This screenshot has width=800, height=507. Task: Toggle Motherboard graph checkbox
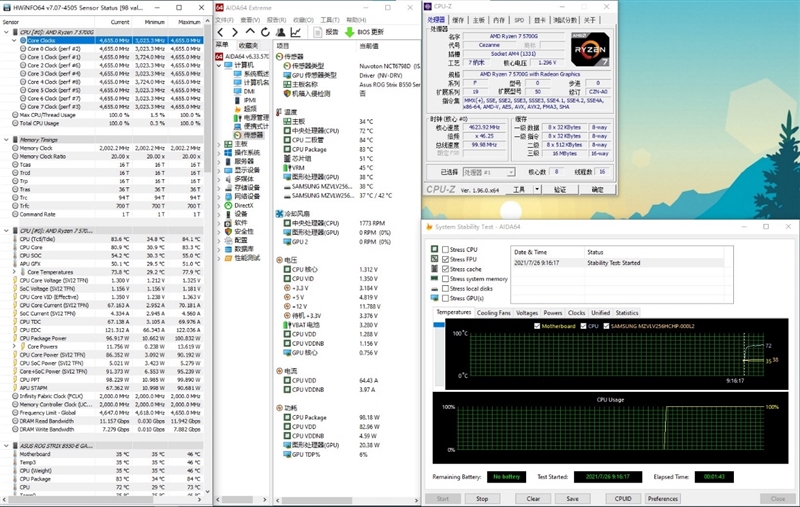coord(537,326)
